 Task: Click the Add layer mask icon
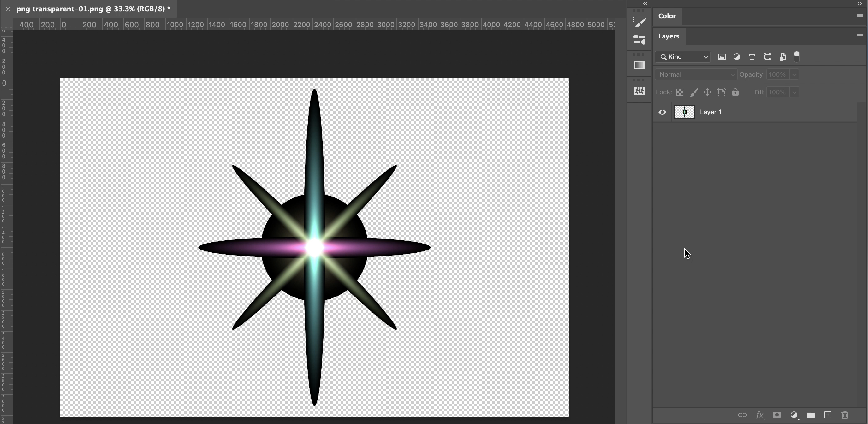pyautogui.click(x=777, y=415)
